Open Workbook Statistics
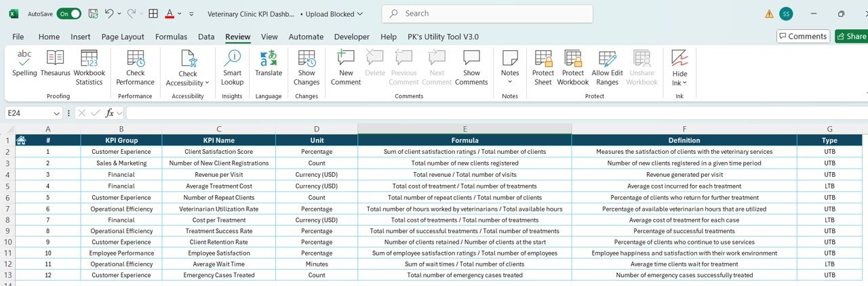The image size is (868, 286). tap(89, 66)
